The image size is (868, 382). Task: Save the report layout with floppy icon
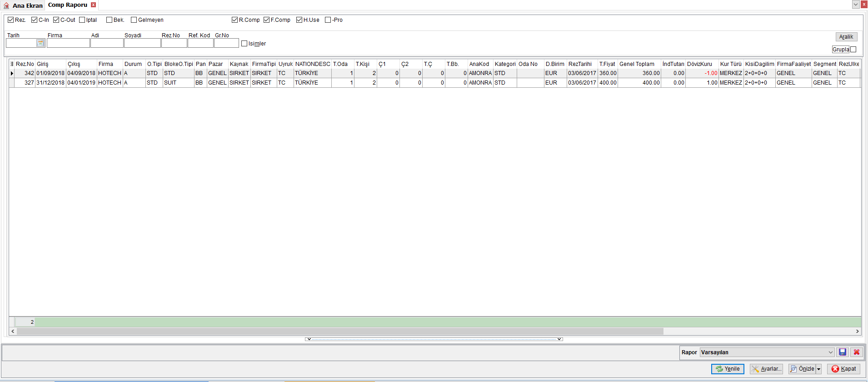pos(843,352)
